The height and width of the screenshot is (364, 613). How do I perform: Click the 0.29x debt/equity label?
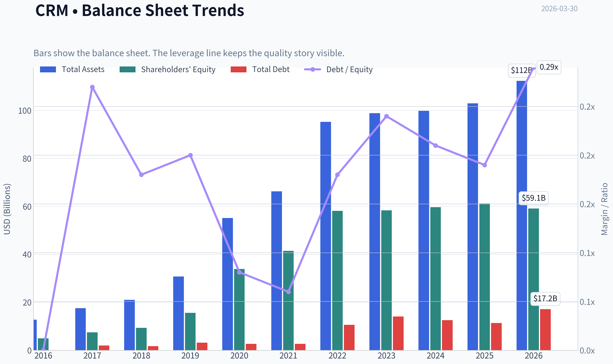(x=549, y=67)
